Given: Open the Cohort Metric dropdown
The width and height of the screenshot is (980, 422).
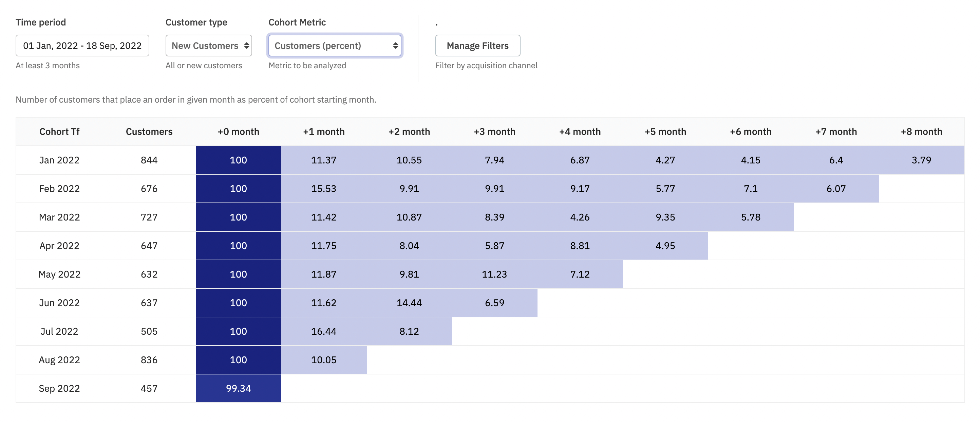Looking at the screenshot, I should click(335, 46).
